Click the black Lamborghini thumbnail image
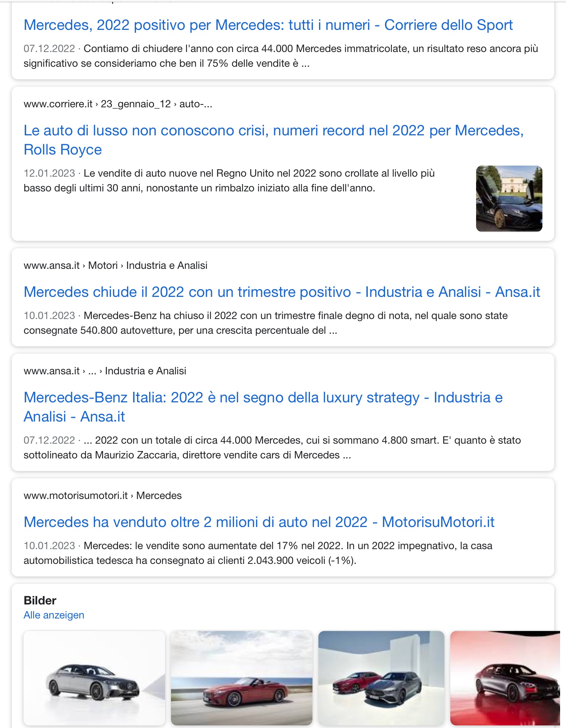Screen dimensions: 566x728 (509, 199)
